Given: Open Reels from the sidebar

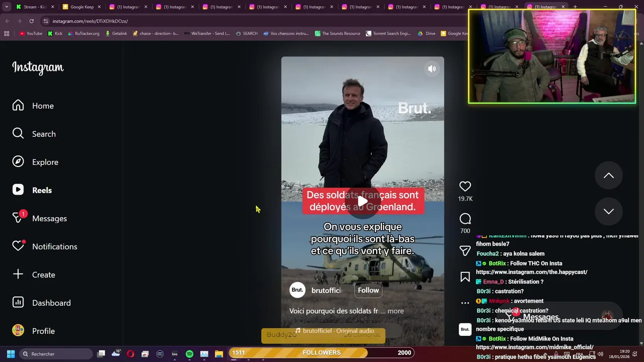Looking at the screenshot, I should 32,190.
